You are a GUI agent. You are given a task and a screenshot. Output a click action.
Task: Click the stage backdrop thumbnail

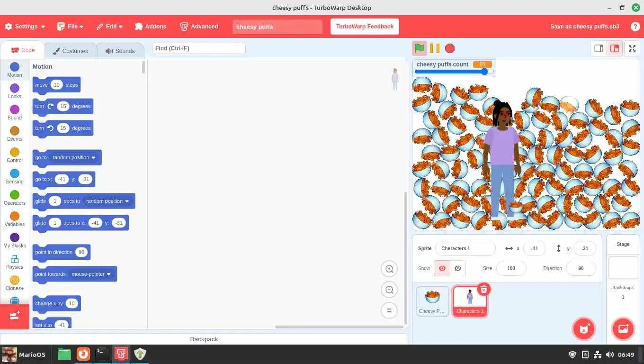tap(623, 268)
